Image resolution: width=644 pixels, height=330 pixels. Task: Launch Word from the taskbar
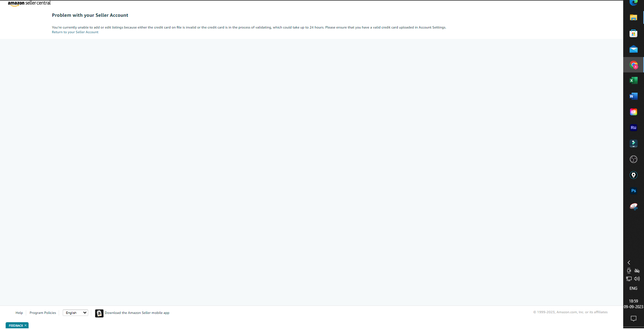[x=634, y=96]
